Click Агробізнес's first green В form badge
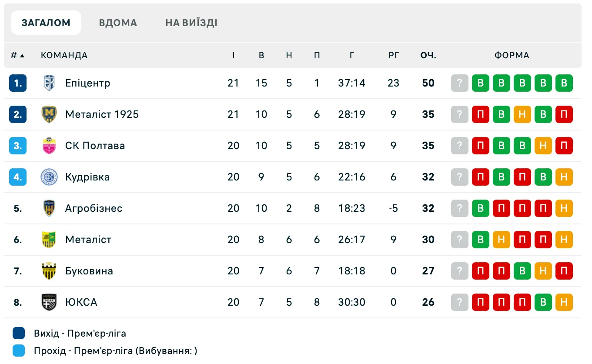The height and width of the screenshot is (364, 592). pos(481,208)
